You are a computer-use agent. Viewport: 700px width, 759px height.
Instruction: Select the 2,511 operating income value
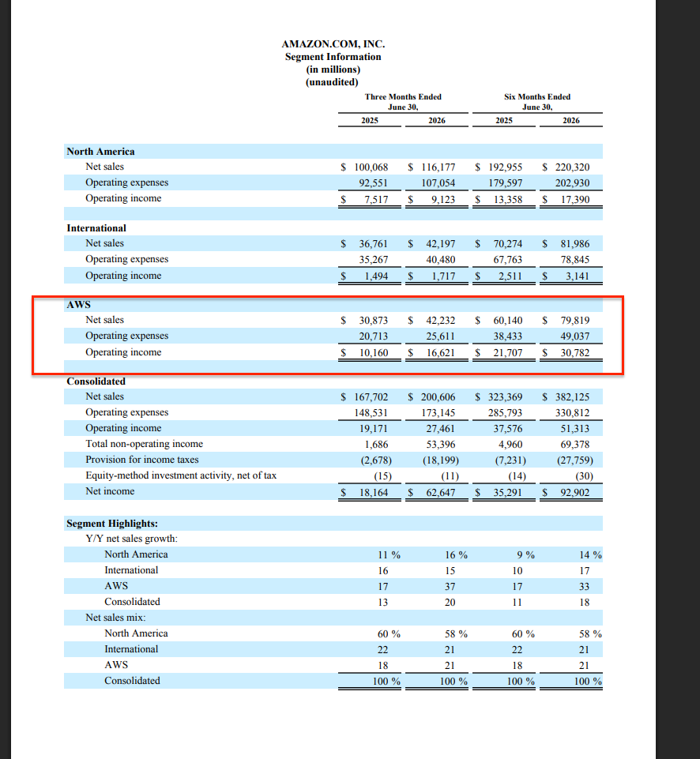[510, 276]
